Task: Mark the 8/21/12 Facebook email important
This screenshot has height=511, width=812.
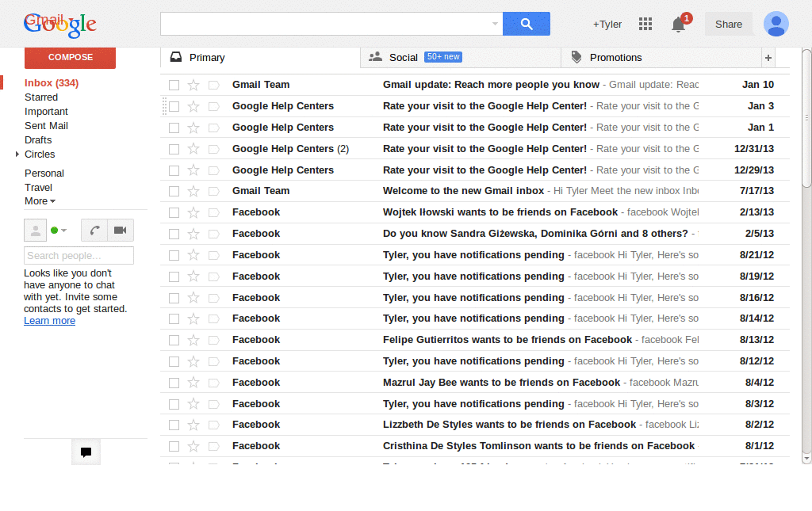Action: tap(213, 255)
